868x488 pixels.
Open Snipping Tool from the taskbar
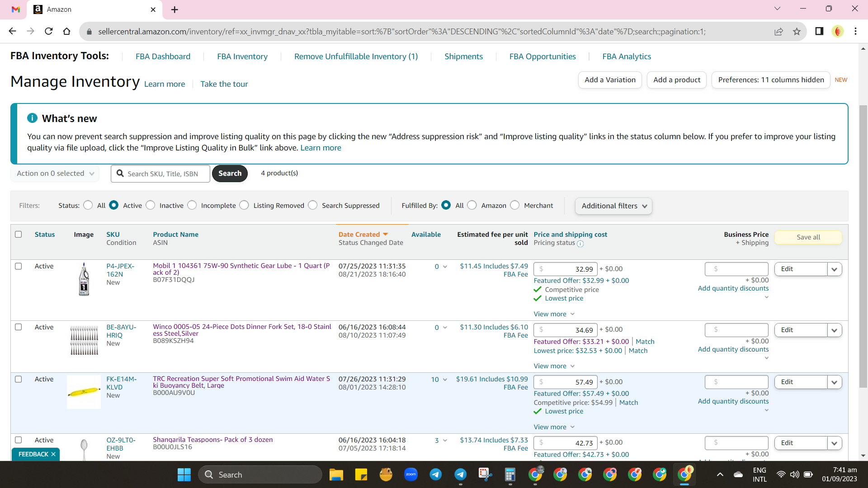click(485, 474)
